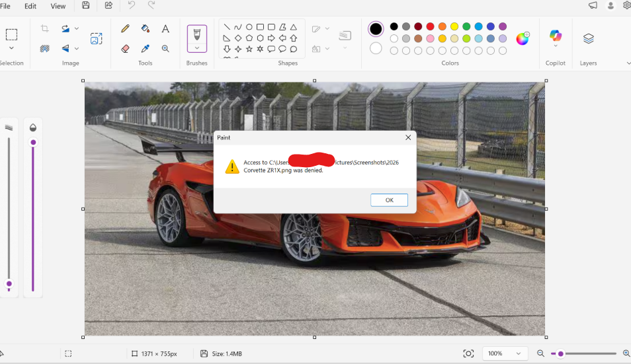Click the Zoom out magnifier
Image resolution: width=631 pixels, height=364 pixels.
540,353
